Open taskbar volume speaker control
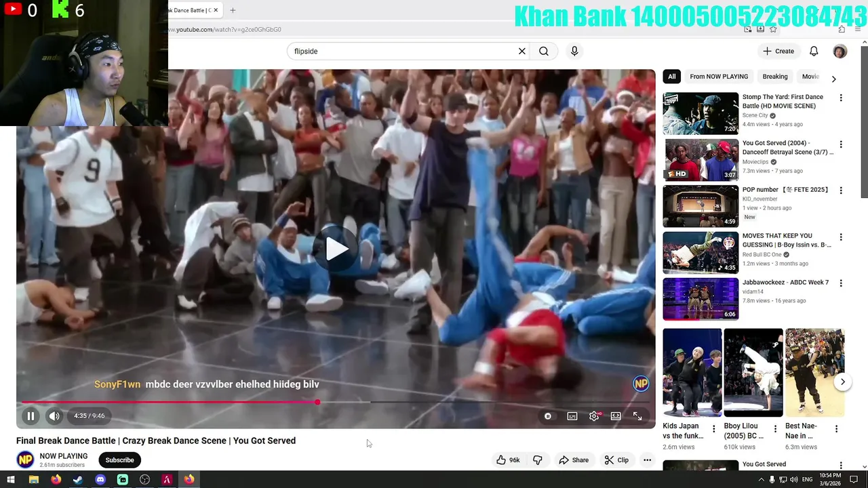Image resolution: width=868 pixels, height=488 pixels. (x=795, y=480)
